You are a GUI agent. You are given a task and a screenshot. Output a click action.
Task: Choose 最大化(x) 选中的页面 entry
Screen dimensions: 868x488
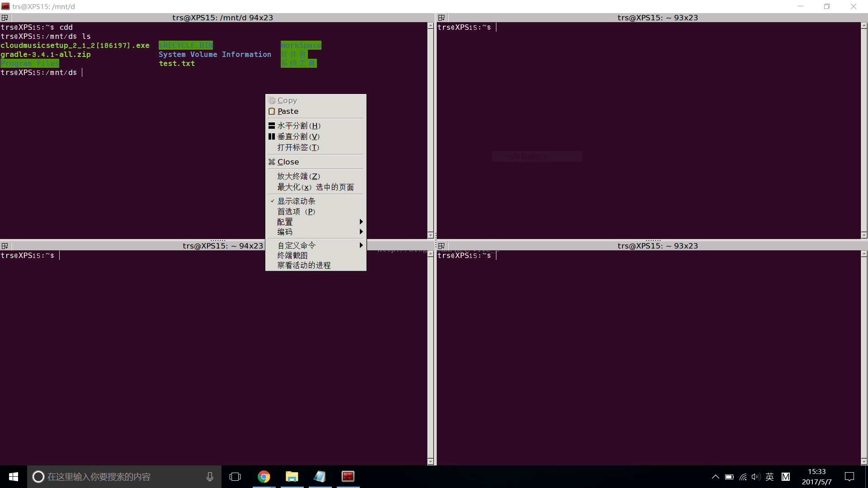coord(316,187)
